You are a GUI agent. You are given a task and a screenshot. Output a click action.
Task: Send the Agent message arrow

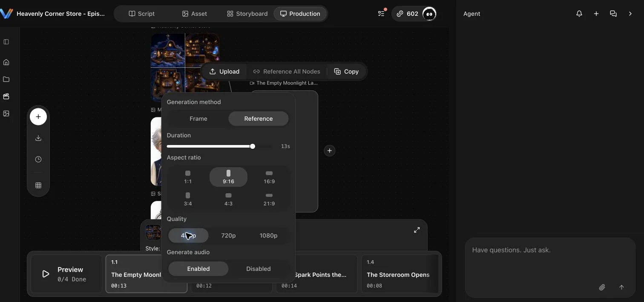coord(621,287)
